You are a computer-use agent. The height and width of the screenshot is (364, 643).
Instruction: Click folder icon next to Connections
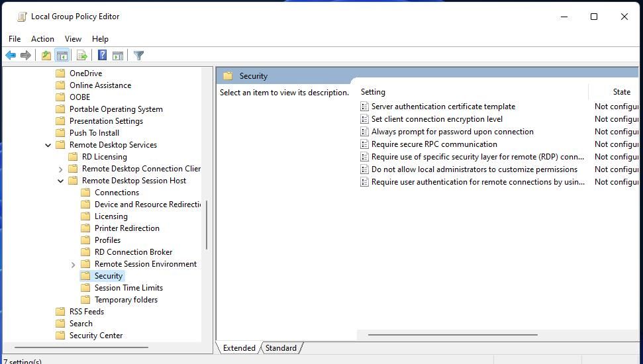(85, 192)
